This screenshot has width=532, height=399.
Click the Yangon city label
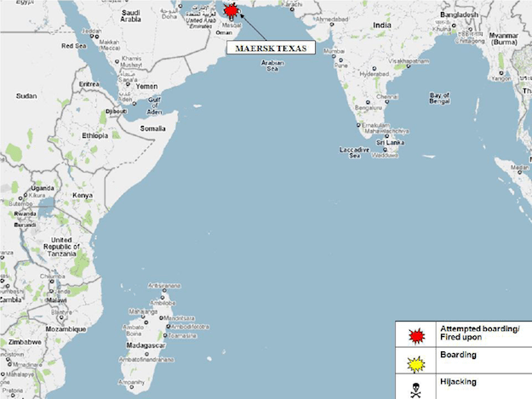(x=501, y=78)
